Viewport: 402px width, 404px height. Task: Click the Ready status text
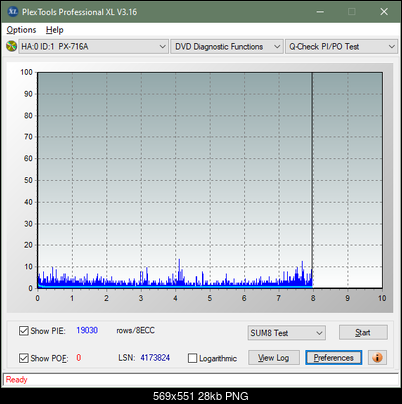pyautogui.click(x=16, y=379)
